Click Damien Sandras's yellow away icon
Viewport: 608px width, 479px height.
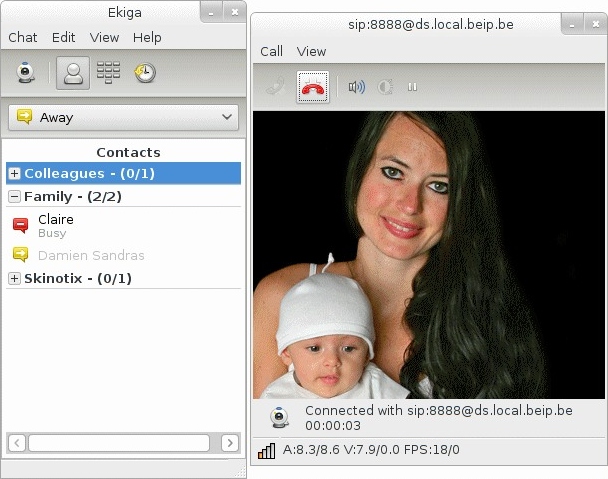click(x=21, y=255)
